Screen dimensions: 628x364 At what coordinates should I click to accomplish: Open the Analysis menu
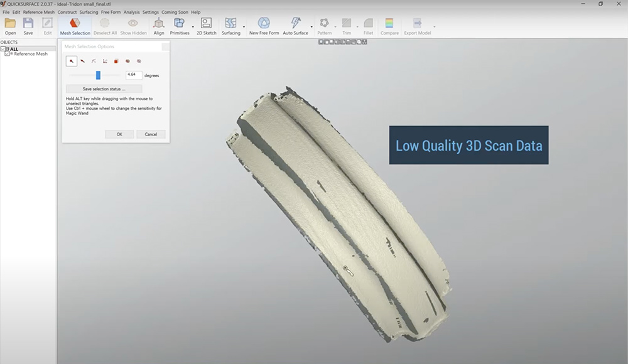[x=132, y=12]
